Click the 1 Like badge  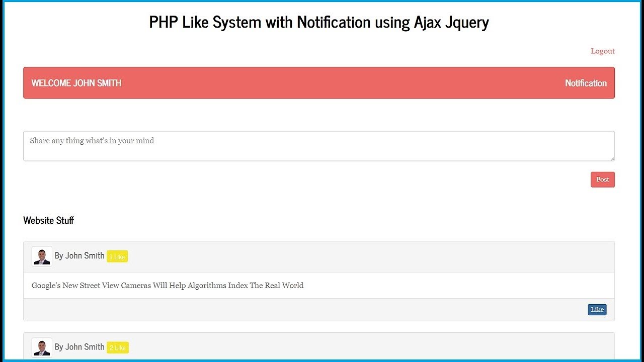click(x=117, y=257)
